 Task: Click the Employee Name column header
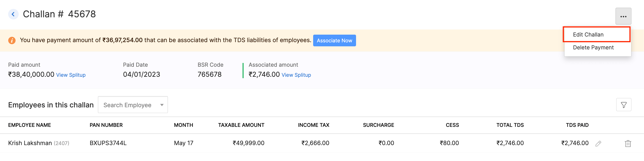click(x=30, y=125)
